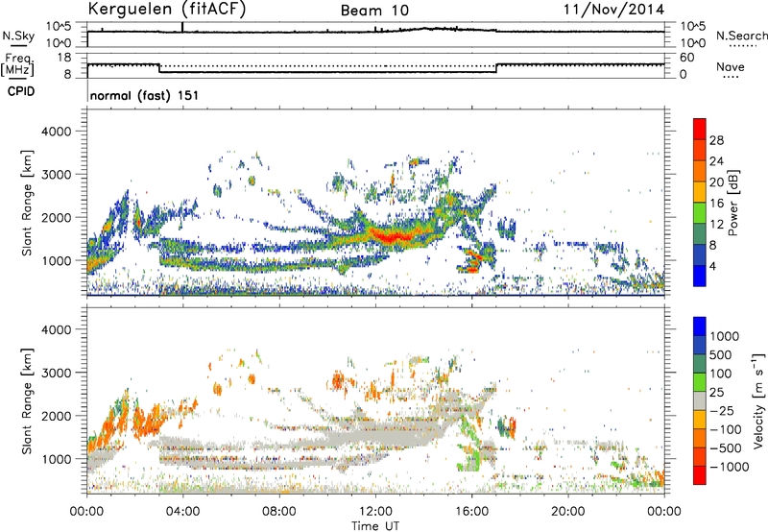Click the '100' tick on velocity scale
The width and height of the screenshot is (768, 532).
[x=721, y=374]
